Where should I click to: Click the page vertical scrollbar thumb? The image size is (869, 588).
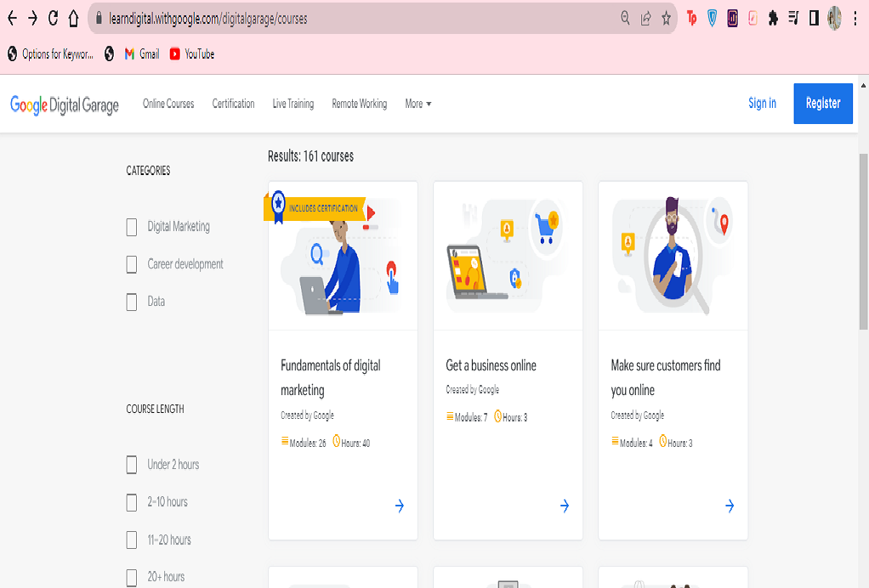[863, 240]
